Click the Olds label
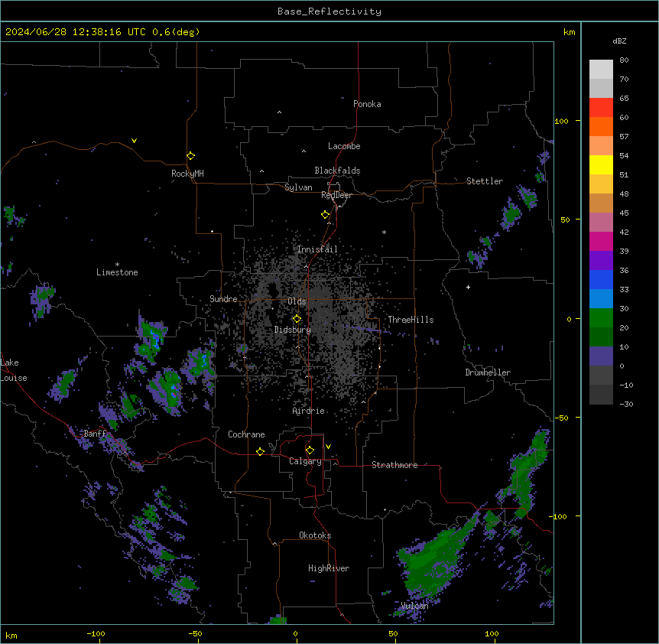This screenshot has height=644, width=659. pyautogui.click(x=297, y=301)
